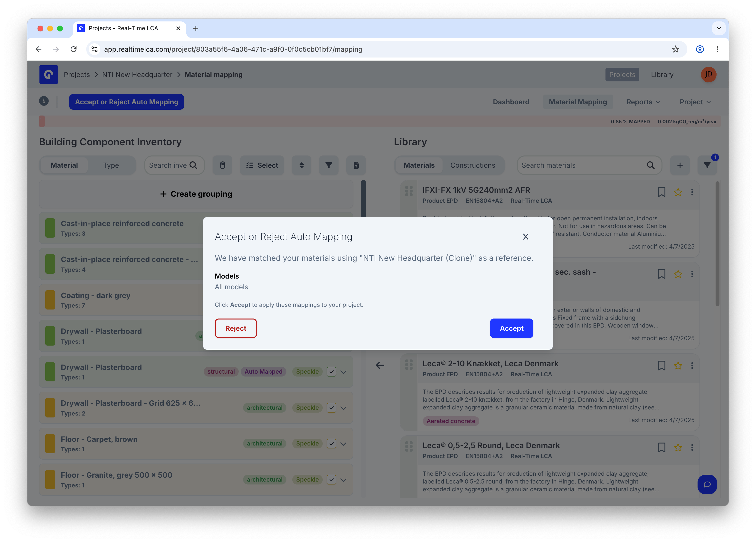
Task: Expand Floor - Carpet, brown row
Action: [343, 444]
